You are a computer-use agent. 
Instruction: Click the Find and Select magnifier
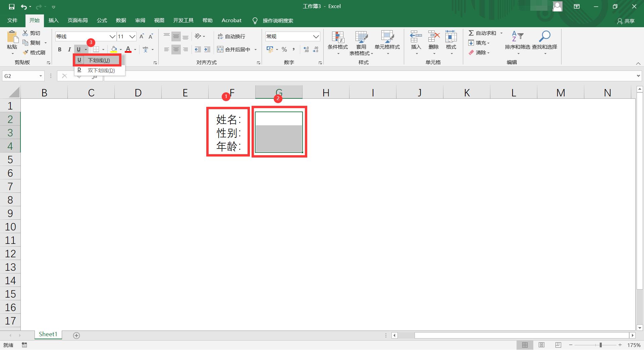[544, 36]
